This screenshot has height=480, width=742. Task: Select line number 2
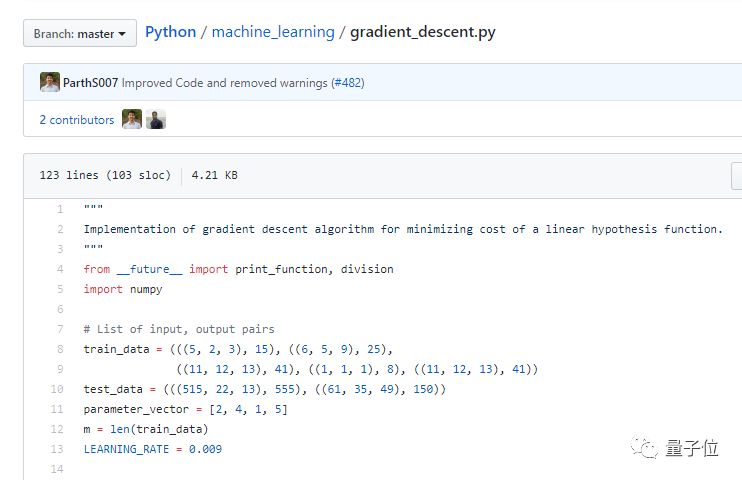(60, 229)
